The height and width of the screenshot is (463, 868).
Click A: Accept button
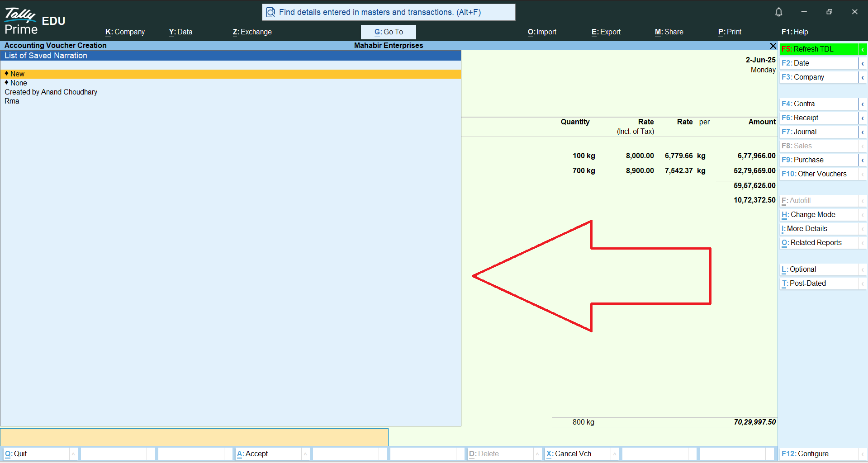tap(268, 454)
